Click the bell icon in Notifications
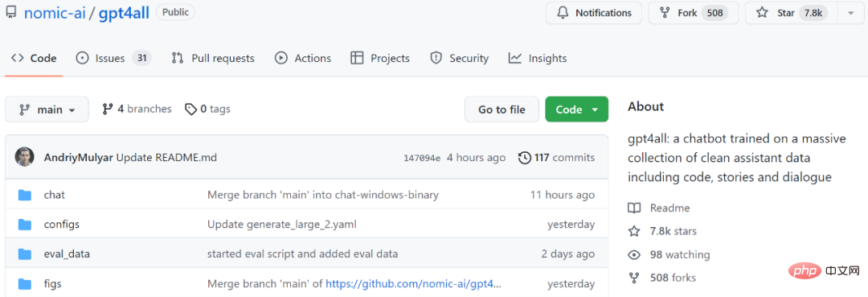Image resolution: width=868 pixels, height=297 pixels. pos(563,13)
